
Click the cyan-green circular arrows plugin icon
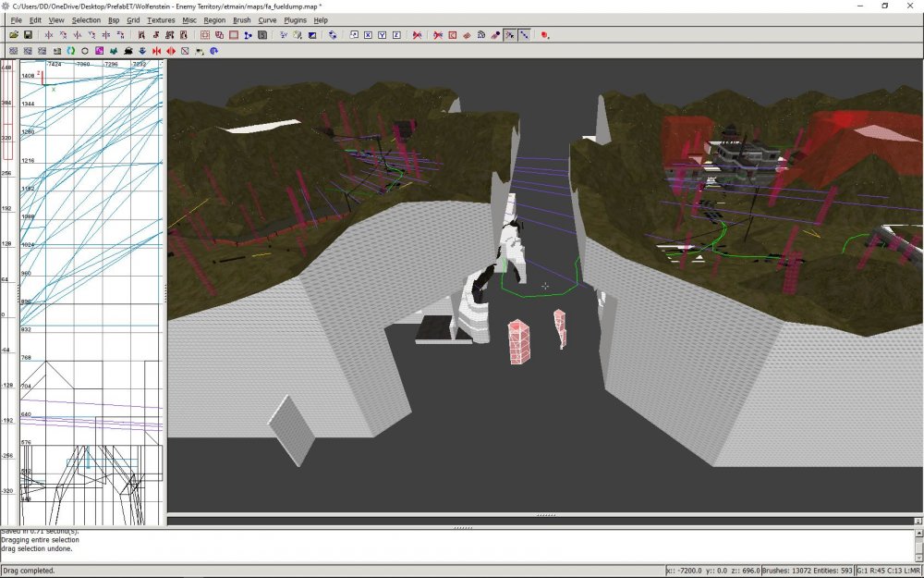pos(71,51)
